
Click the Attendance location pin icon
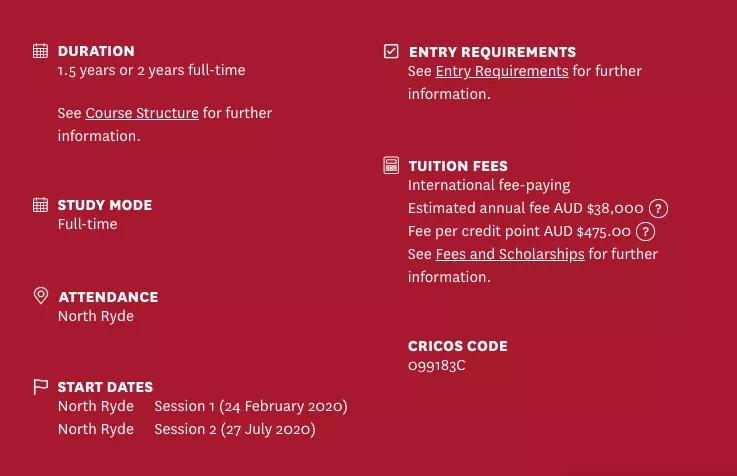pyautogui.click(x=41, y=296)
